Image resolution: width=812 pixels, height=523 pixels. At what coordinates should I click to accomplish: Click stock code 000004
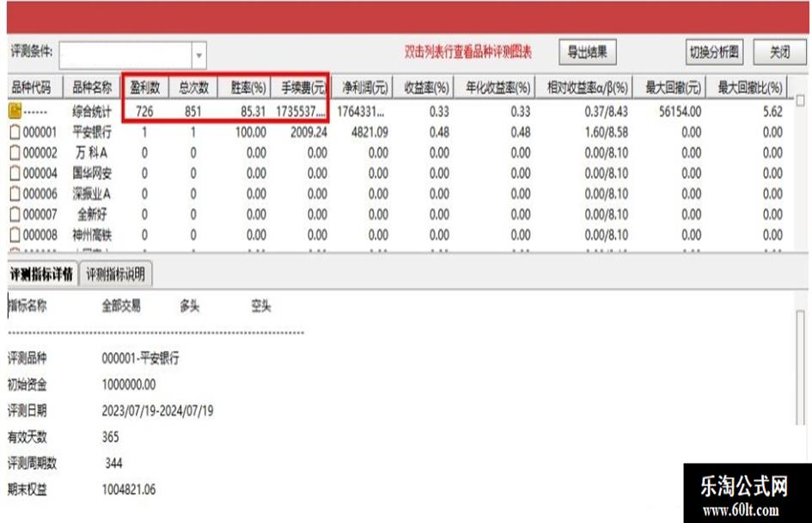[40, 173]
